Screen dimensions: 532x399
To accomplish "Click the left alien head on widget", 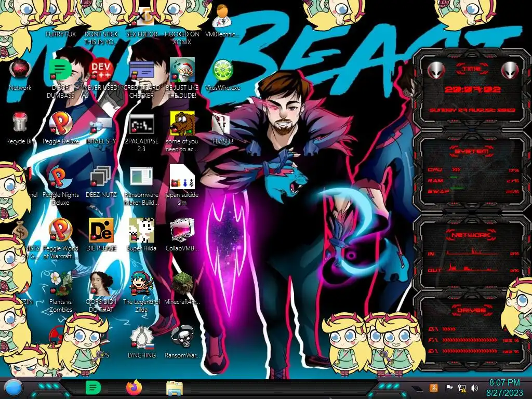I will [436, 71].
